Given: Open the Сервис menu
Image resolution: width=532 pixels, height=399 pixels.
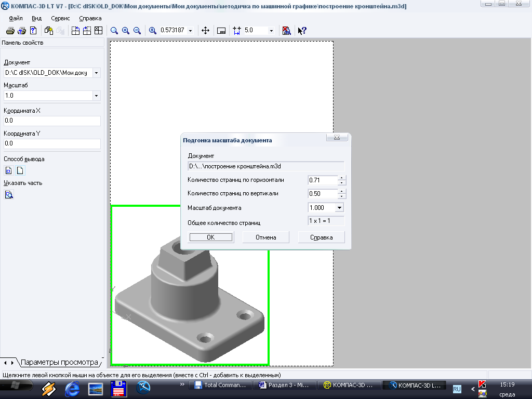Looking at the screenshot, I should (60, 18).
